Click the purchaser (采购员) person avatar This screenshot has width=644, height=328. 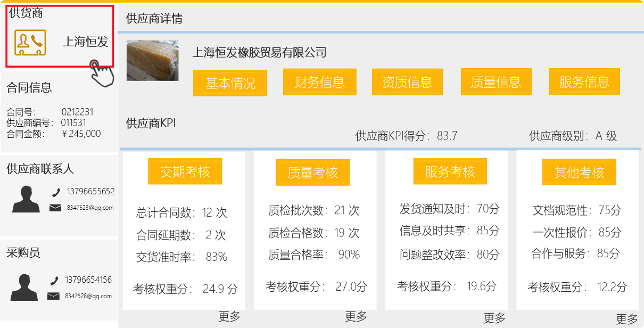[24, 287]
